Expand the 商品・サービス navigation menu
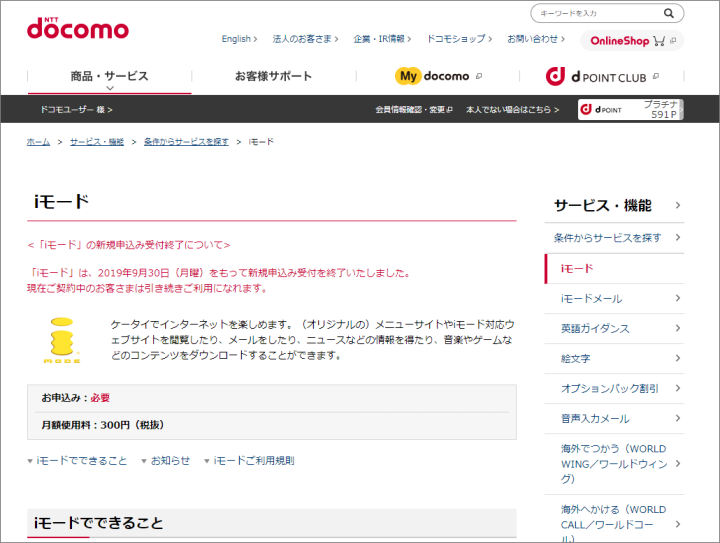Viewport: 720px width, 543px height. click(x=109, y=77)
